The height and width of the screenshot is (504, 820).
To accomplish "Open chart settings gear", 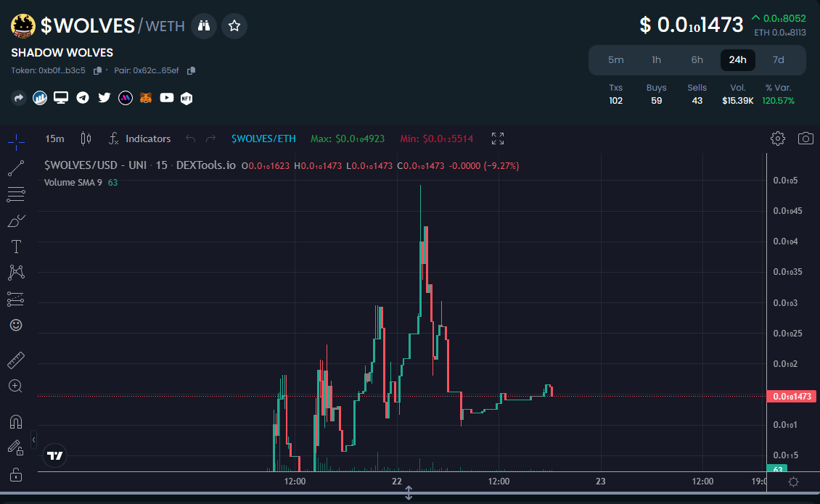I will click(778, 139).
